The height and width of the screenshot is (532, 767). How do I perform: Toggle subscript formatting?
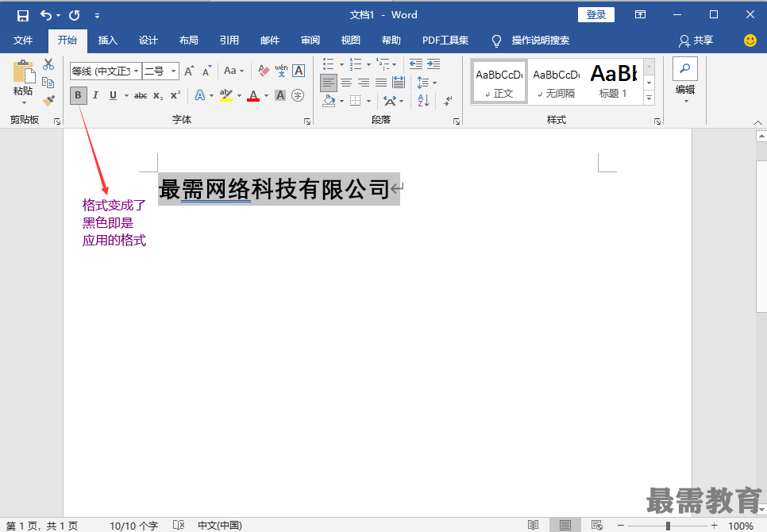157,95
